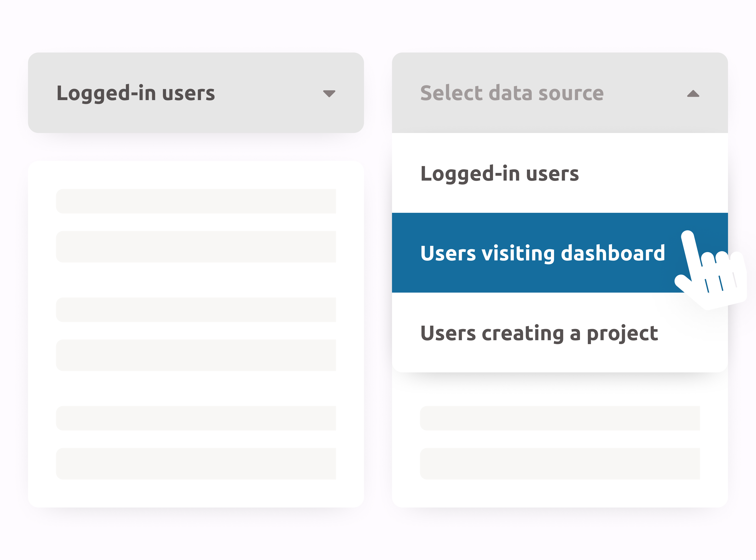Click the first thin placeholder bar in left panel
Screen dimensions: 756x560
coord(196,201)
